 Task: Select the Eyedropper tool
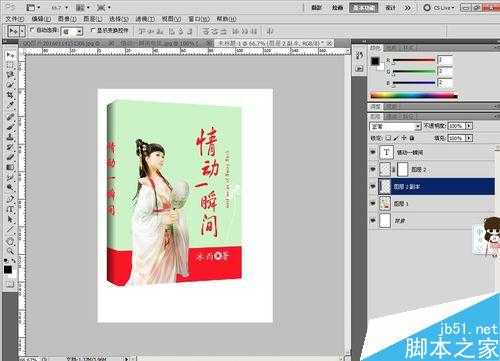[x=10, y=106]
